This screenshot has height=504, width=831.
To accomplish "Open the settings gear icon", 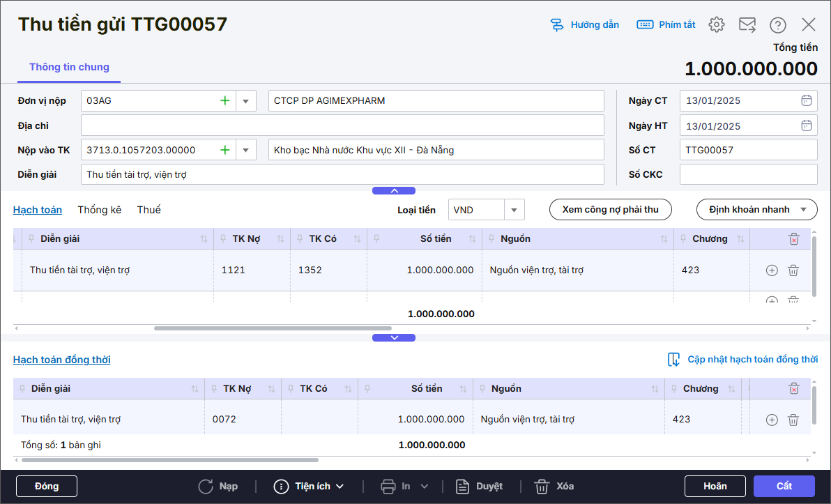I will click(x=716, y=25).
